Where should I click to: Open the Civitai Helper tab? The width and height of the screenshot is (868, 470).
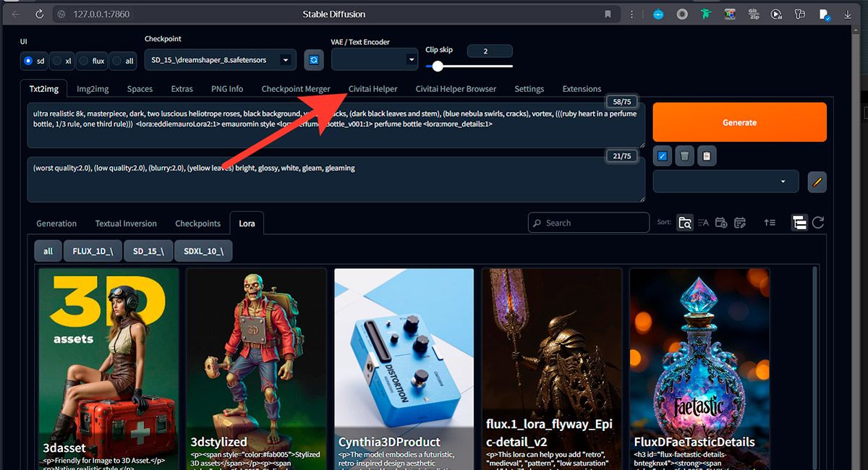pos(373,89)
